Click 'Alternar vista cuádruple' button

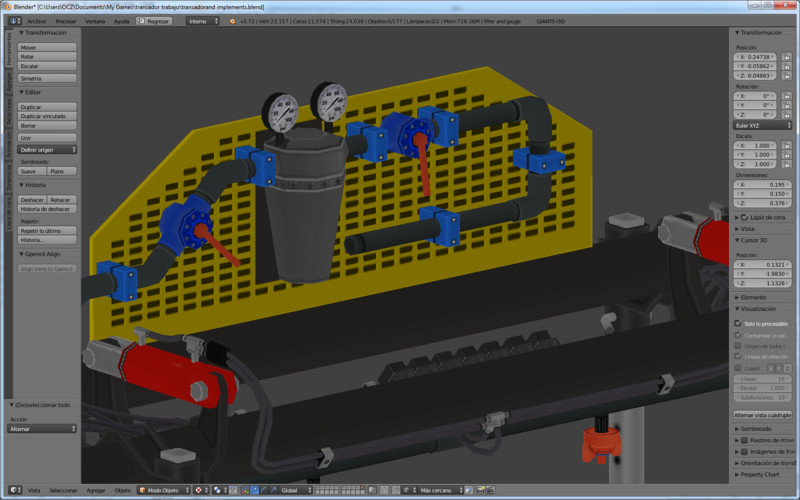[763, 414]
